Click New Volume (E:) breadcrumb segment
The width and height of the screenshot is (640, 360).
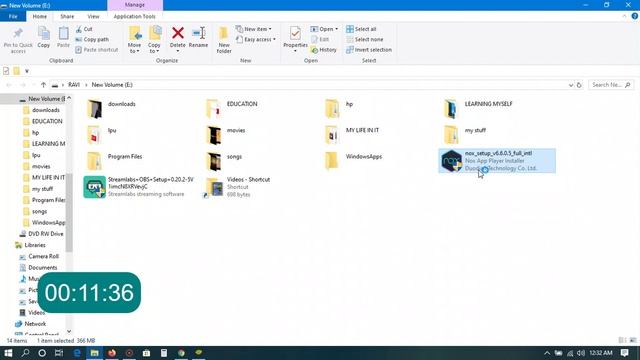point(112,85)
